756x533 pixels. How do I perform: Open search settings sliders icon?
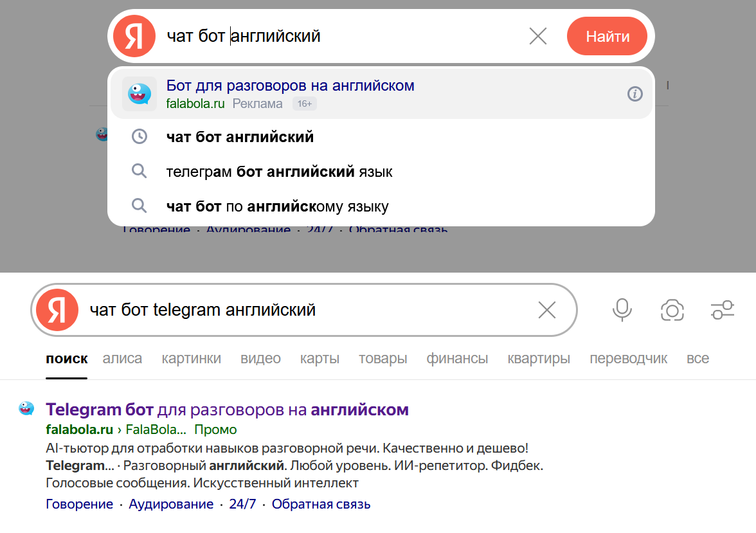pyautogui.click(x=723, y=311)
